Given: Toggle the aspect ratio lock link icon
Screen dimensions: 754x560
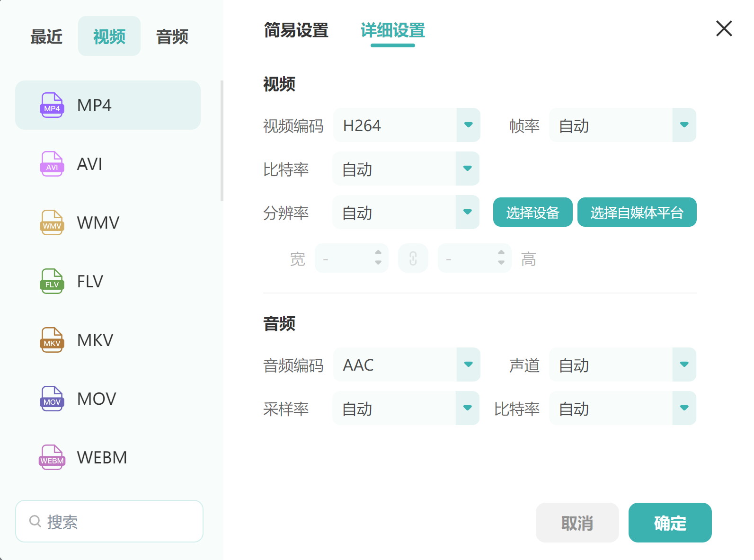Looking at the screenshot, I should (x=413, y=258).
